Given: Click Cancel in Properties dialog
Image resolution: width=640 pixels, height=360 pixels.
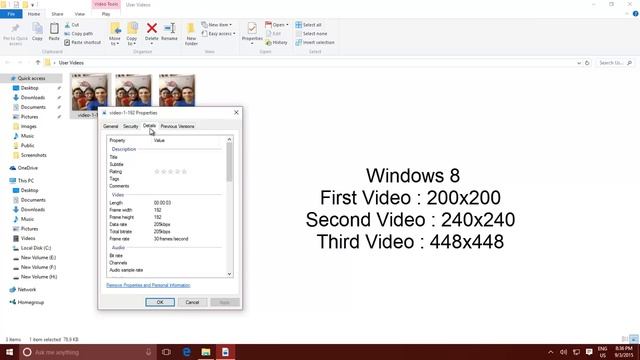Looking at the screenshot, I should pos(192,302).
